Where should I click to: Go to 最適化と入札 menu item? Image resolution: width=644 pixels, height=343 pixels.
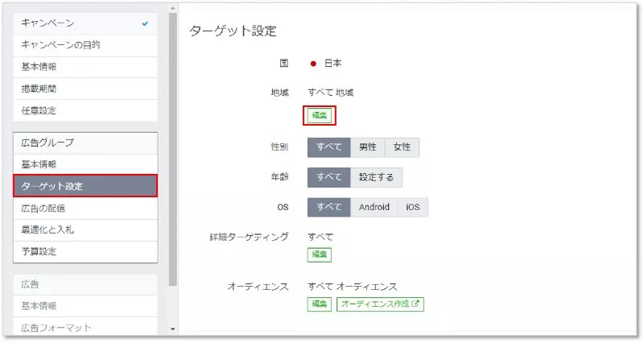pyautogui.click(x=85, y=230)
